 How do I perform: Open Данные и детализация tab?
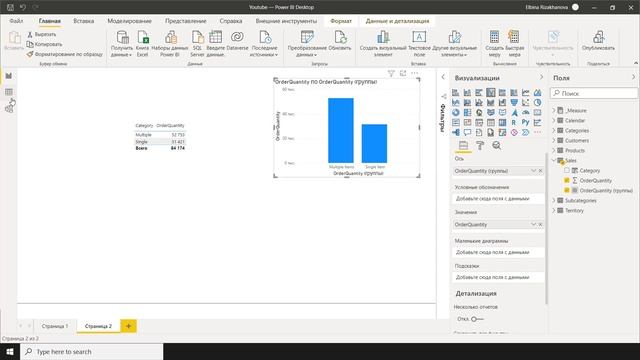tap(397, 21)
